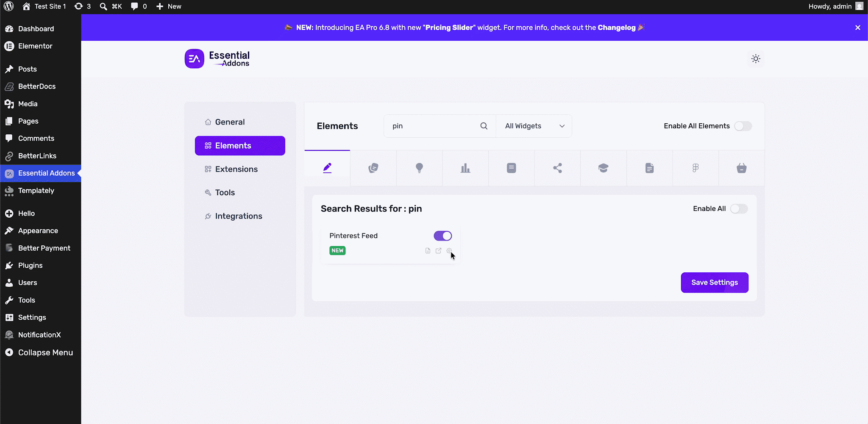Select the form styler category icon

[512, 168]
